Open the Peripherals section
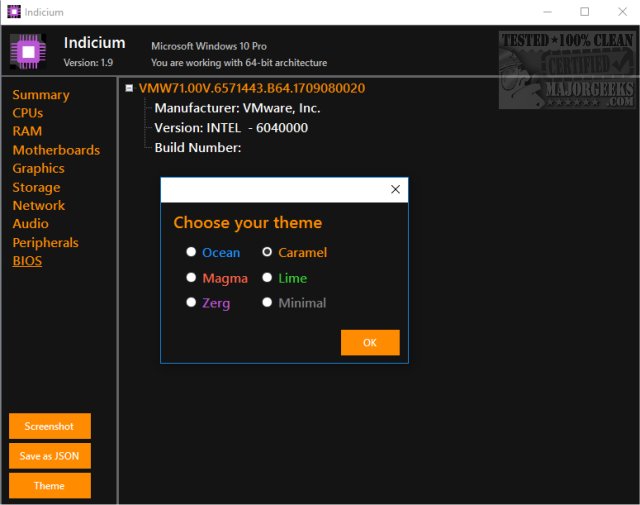This screenshot has height=505, width=640. 45,242
